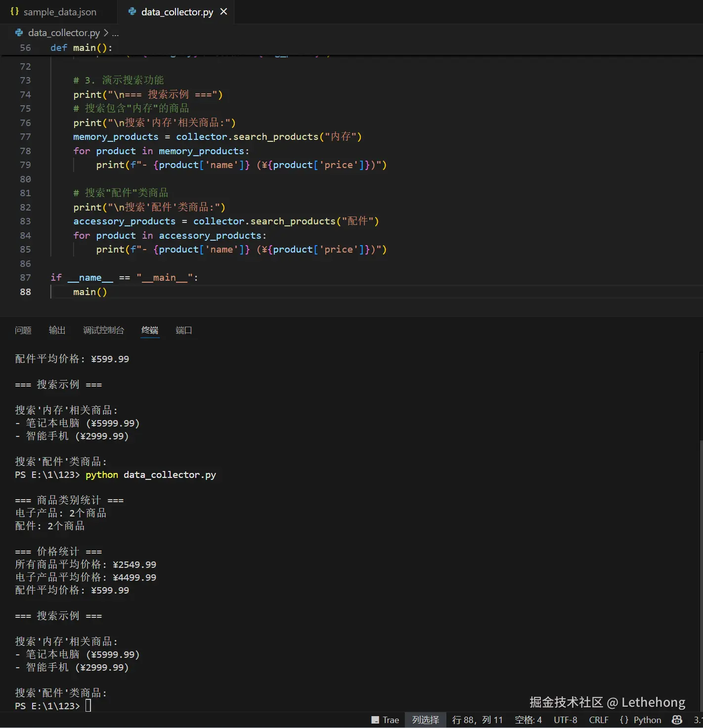Click line number 73 in the gutter

coord(25,81)
